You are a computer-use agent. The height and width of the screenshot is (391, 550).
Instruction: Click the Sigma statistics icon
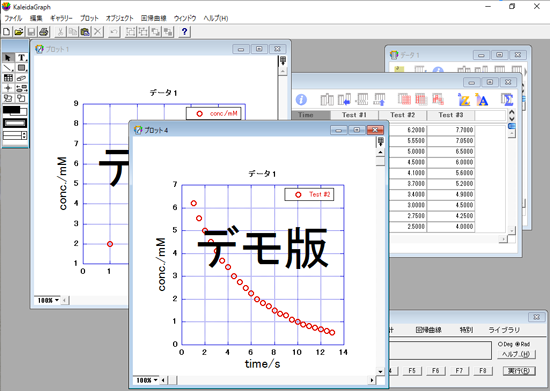pyautogui.click(x=507, y=100)
